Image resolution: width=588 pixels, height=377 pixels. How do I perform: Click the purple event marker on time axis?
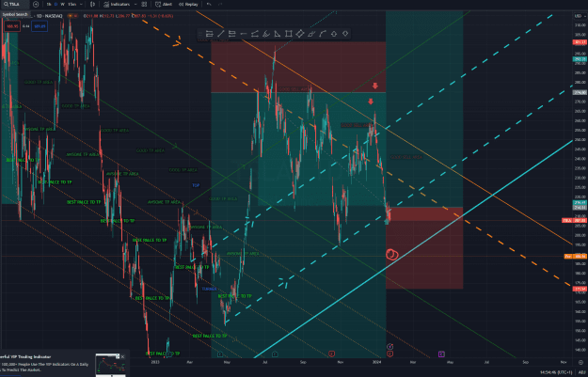[441, 353]
